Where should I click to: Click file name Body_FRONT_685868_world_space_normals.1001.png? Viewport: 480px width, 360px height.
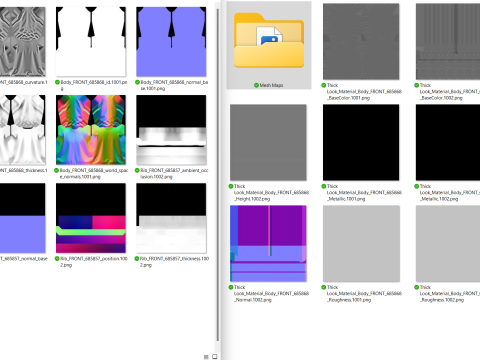pos(94,173)
